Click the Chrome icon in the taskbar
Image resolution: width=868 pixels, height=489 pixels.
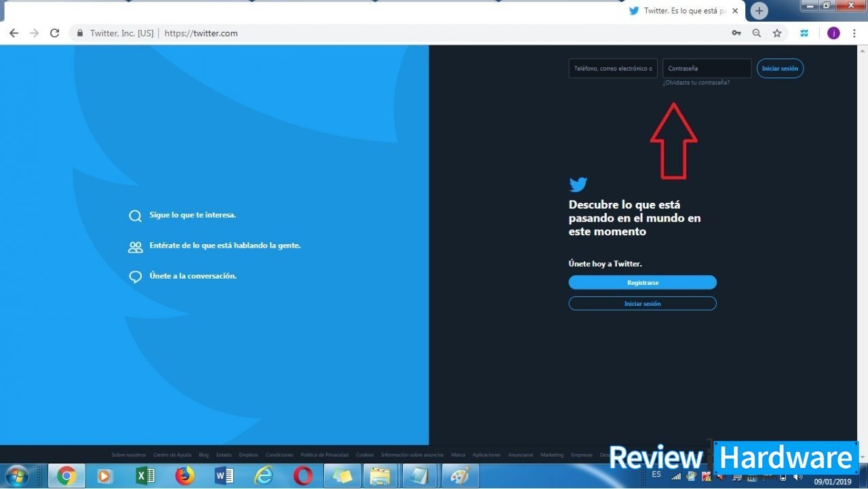click(66, 476)
